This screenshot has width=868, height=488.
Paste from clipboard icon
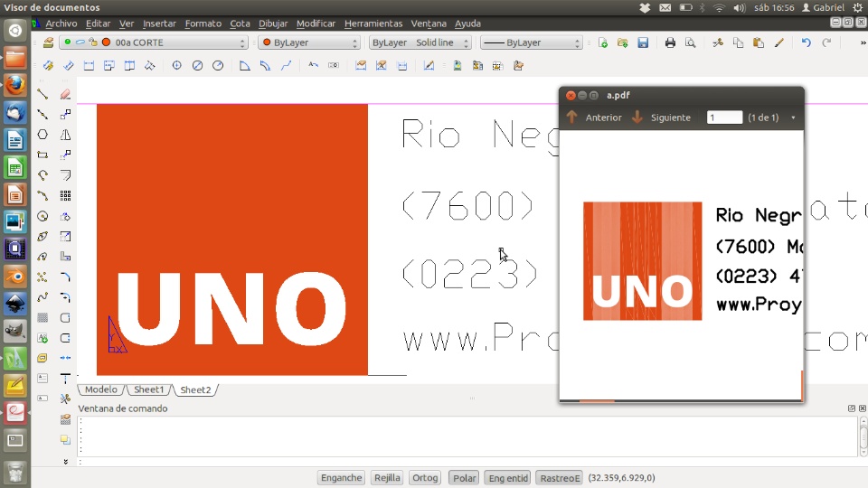[x=759, y=42]
